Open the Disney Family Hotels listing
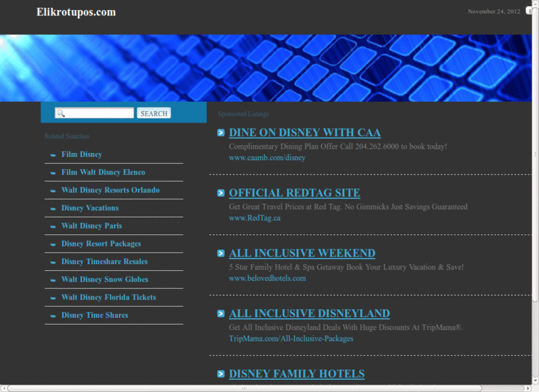539x392 pixels. (297, 374)
